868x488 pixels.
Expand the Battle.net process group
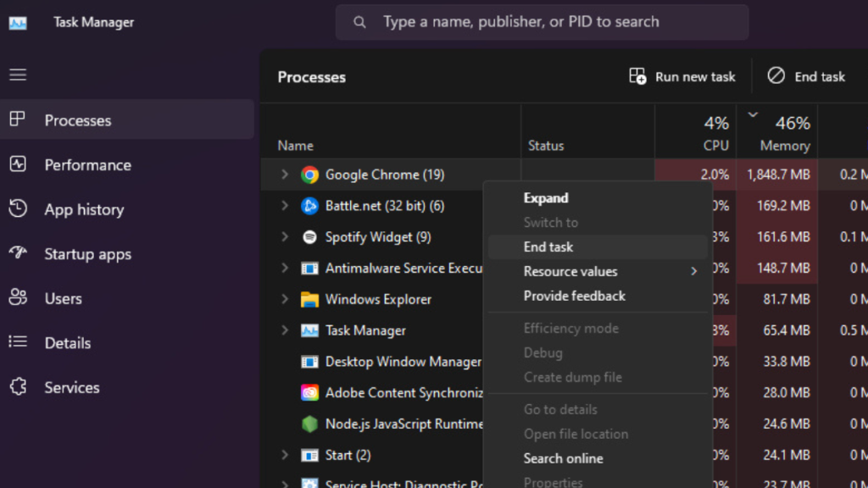(285, 205)
